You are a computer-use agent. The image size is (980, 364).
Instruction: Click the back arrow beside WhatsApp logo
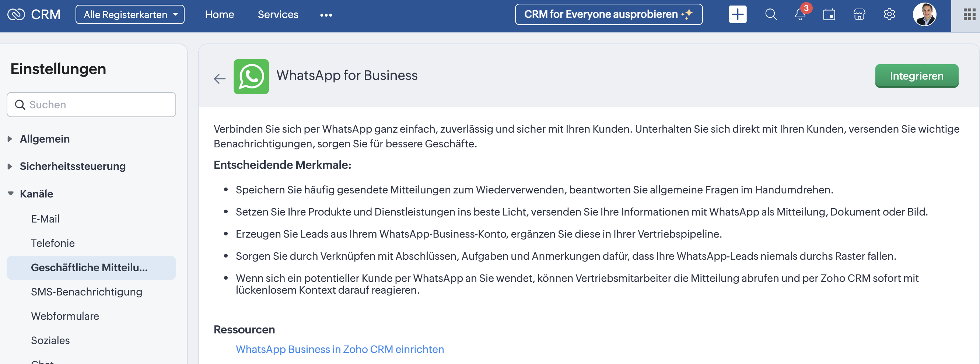click(220, 79)
